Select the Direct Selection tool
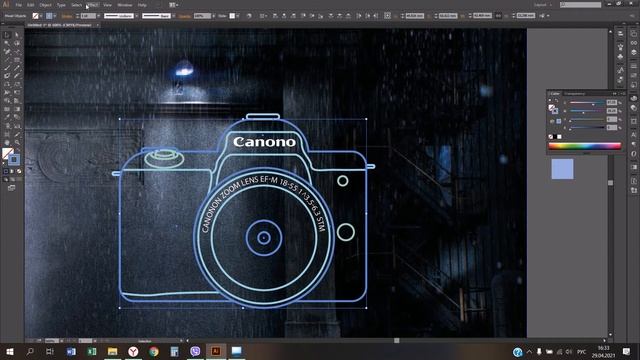 (17, 35)
